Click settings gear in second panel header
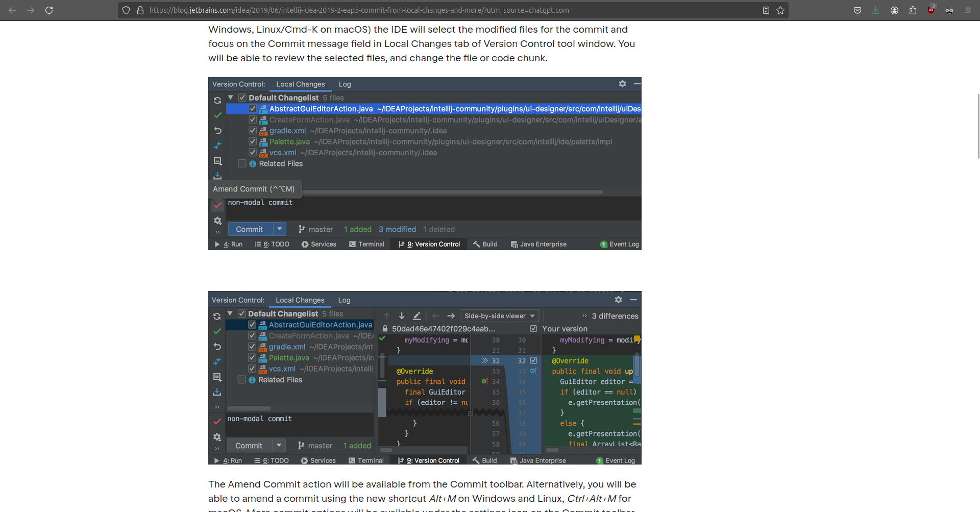 point(618,300)
